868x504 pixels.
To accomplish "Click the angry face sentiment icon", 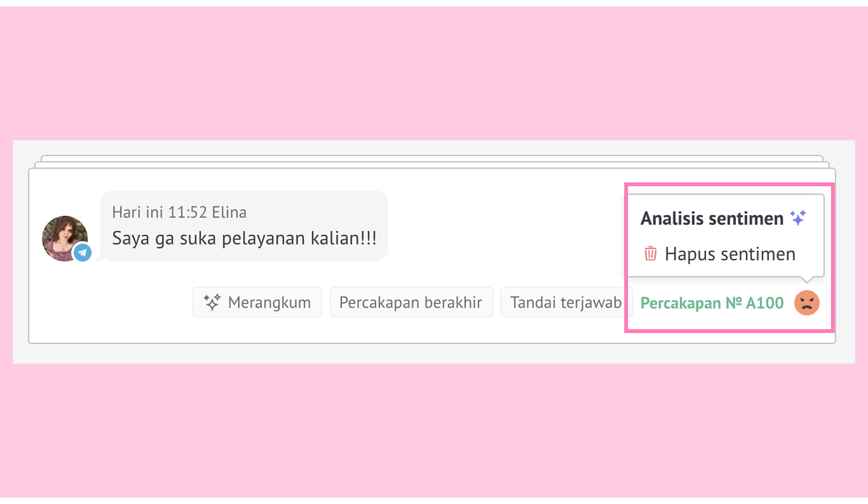I will (x=807, y=303).
